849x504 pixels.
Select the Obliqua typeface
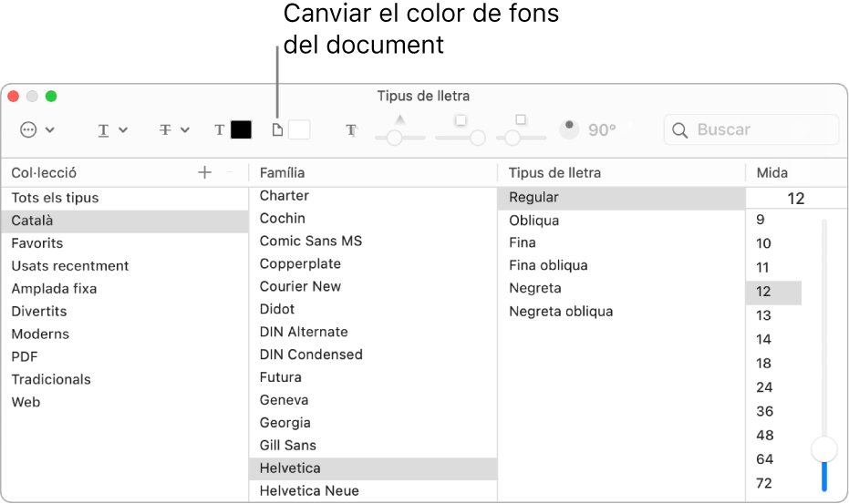tap(621, 221)
